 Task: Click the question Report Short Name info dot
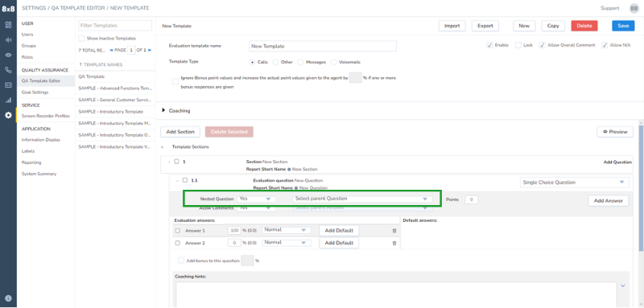tap(296, 188)
